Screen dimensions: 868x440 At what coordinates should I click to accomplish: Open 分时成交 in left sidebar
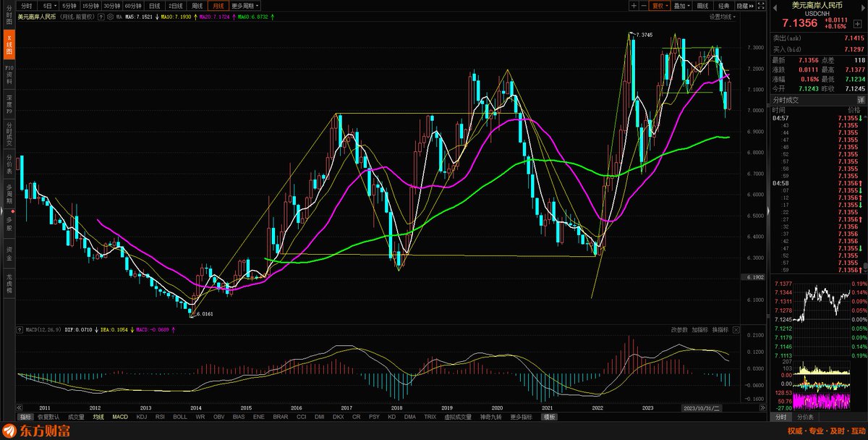click(9, 135)
